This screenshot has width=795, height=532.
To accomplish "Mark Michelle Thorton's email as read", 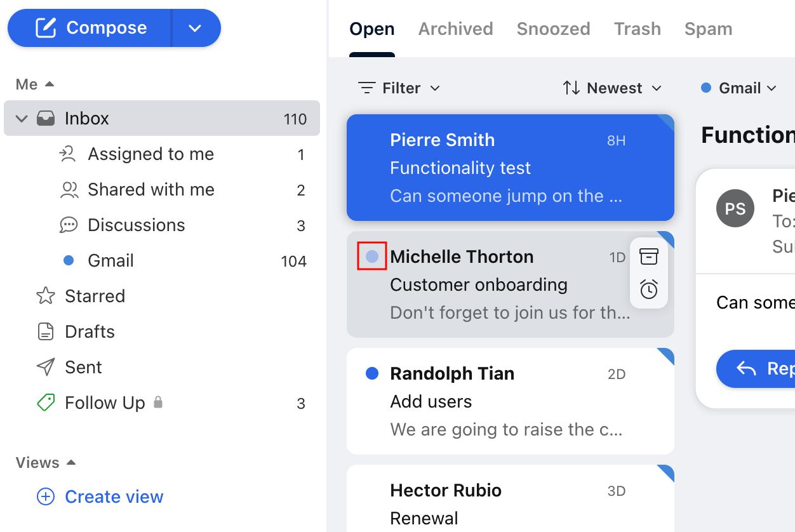I will pos(371,255).
